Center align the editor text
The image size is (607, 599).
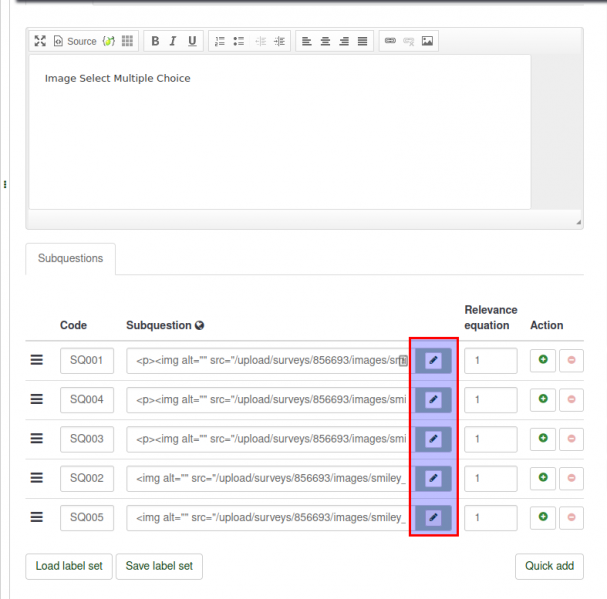[x=325, y=41]
